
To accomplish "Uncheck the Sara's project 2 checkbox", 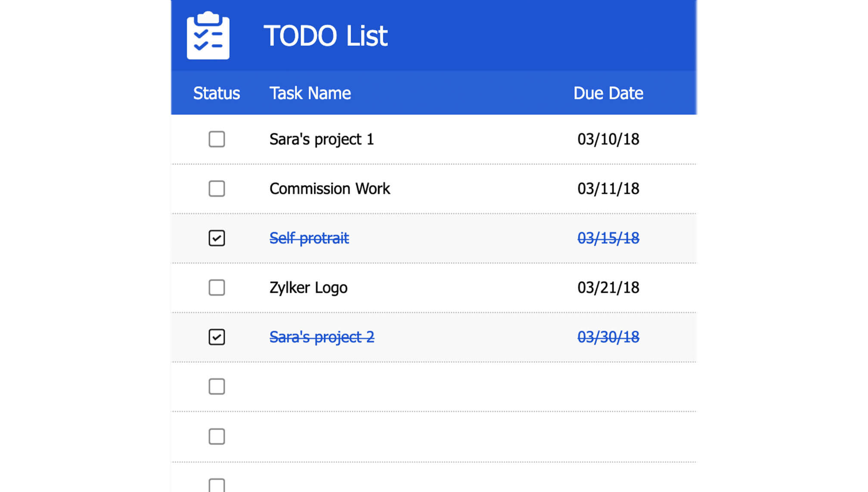I will tap(217, 337).
